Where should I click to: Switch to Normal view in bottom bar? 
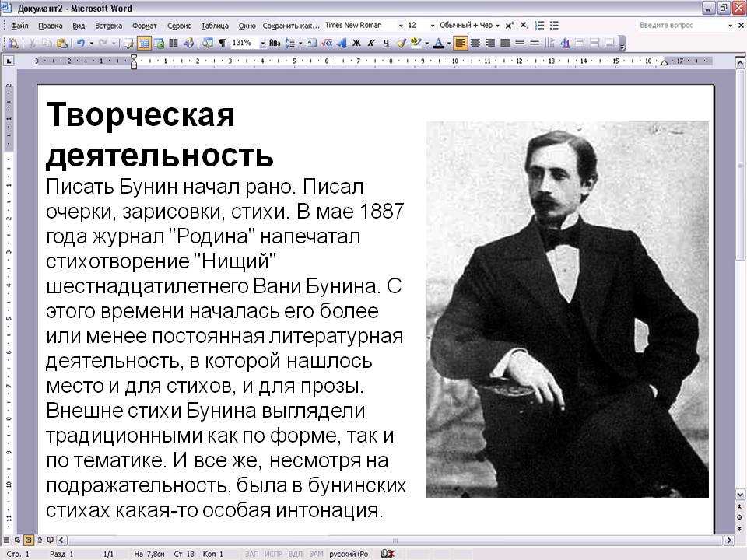click(x=7, y=541)
